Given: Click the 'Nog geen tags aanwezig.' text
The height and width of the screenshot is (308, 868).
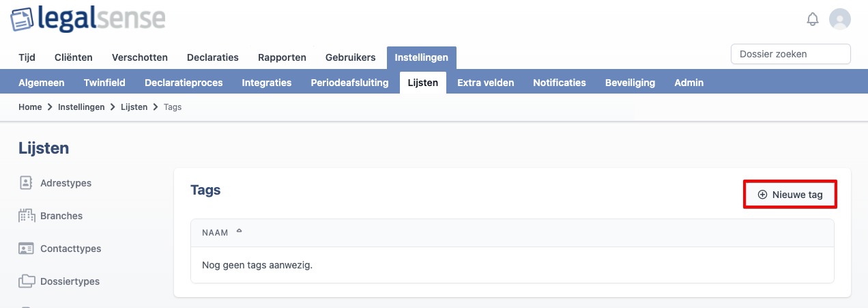Looking at the screenshot, I should tap(257, 265).
